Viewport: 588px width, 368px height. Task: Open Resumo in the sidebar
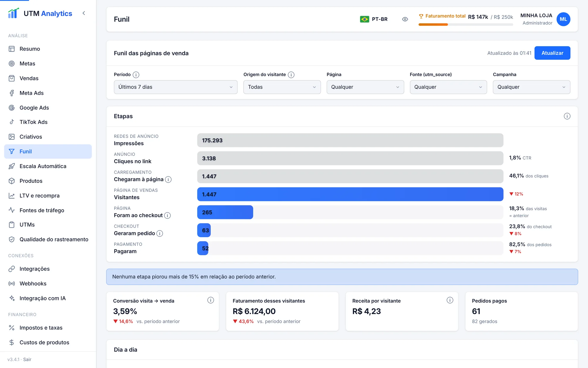[48, 49]
